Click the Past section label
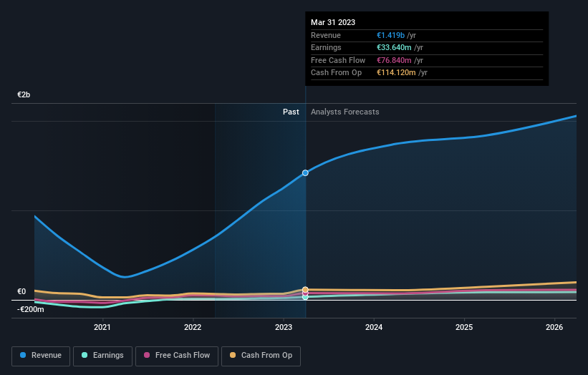This screenshot has height=375, width=588. point(291,112)
